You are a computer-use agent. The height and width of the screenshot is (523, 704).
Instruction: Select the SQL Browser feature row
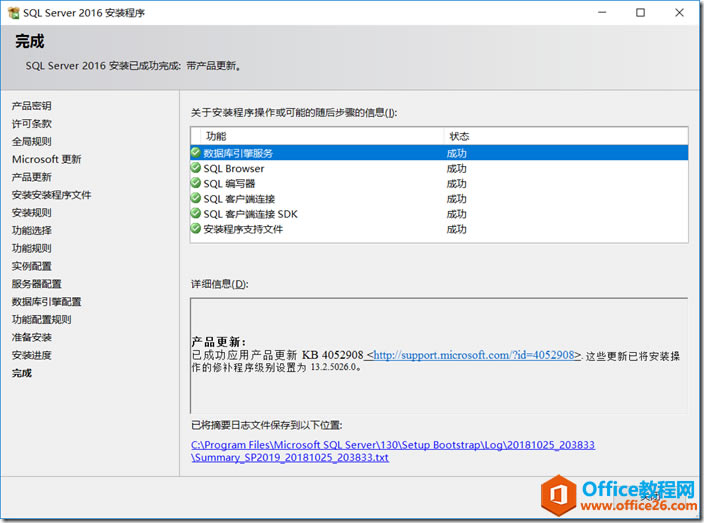pyautogui.click(x=439, y=168)
